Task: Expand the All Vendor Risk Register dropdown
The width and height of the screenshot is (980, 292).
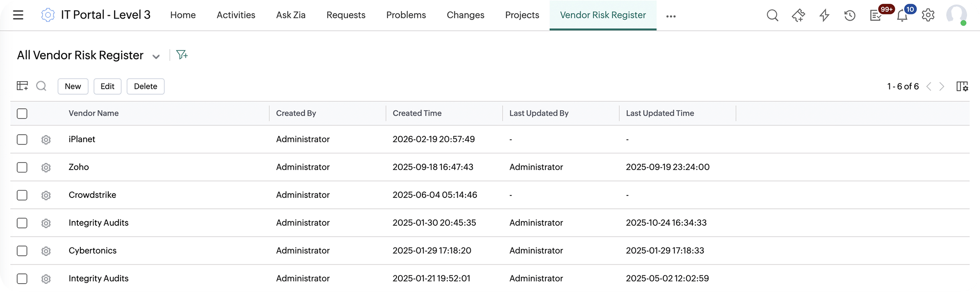Action: (x=156, y=56)
